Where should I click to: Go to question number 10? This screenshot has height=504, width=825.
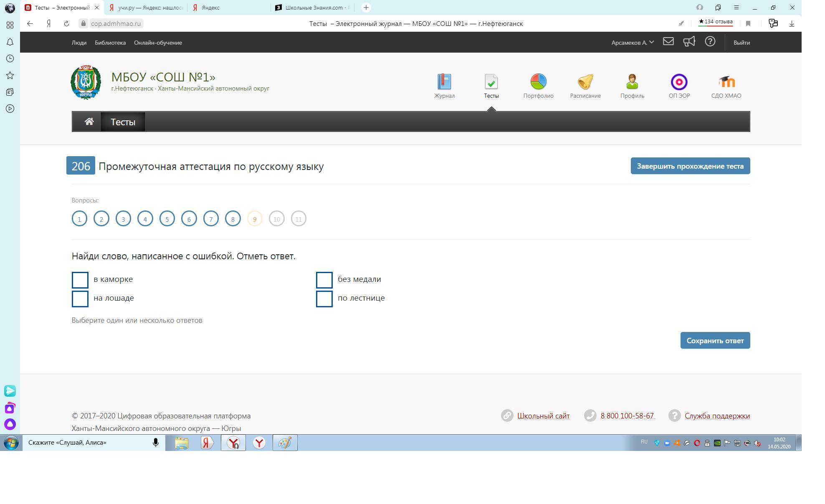(x=276, y=219)
